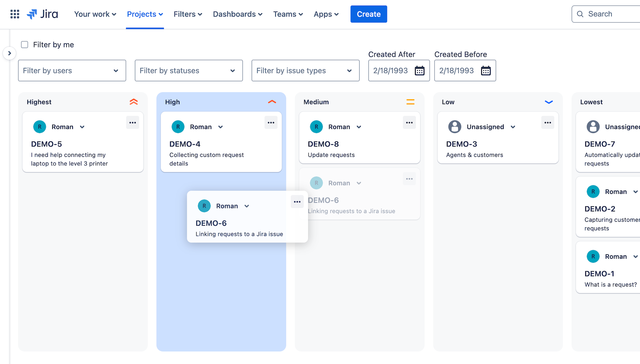
Task: Open the Created After calendar picker
Action: tap(420, 70)
